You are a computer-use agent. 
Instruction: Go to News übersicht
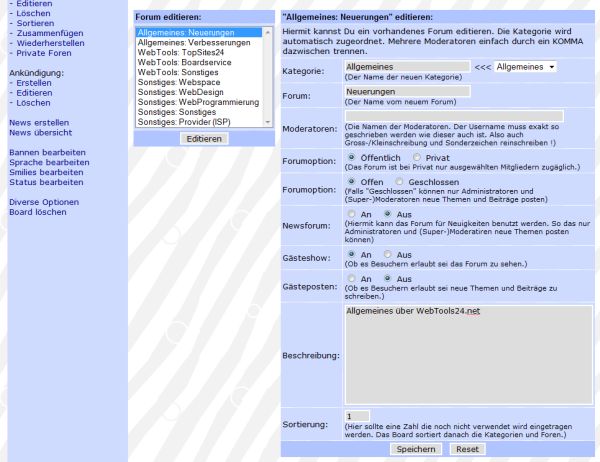click(41, 133)
